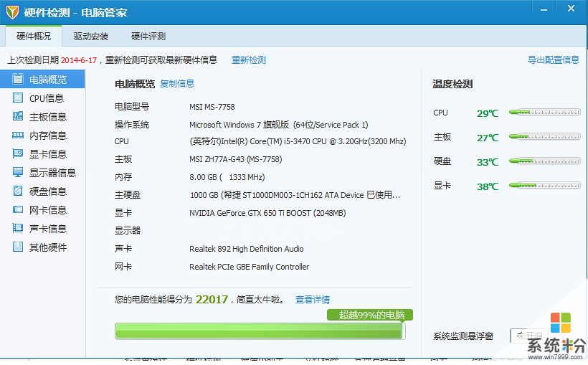
Task: Select the 内存信息 sidebar label
Action: 48,136
